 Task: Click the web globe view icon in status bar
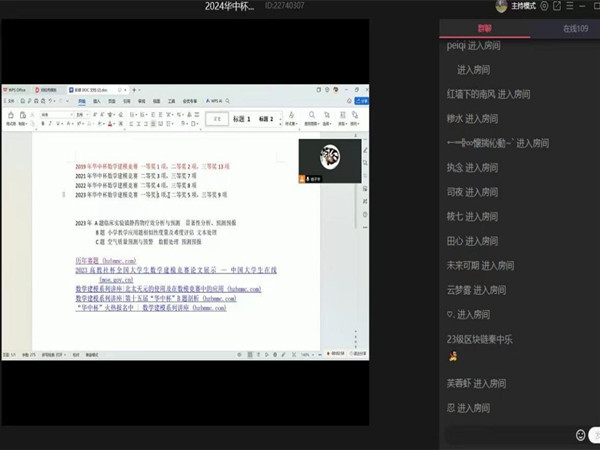pos(275,355)
